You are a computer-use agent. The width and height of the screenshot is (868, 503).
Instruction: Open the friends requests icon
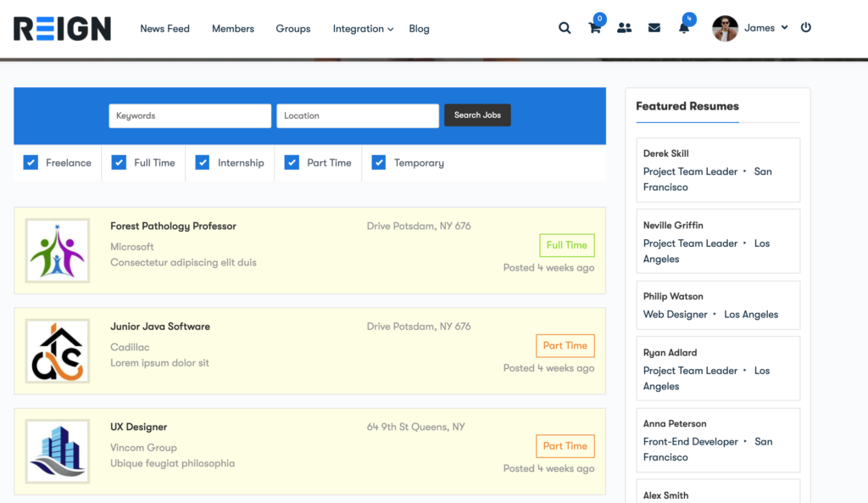[625, 28]
